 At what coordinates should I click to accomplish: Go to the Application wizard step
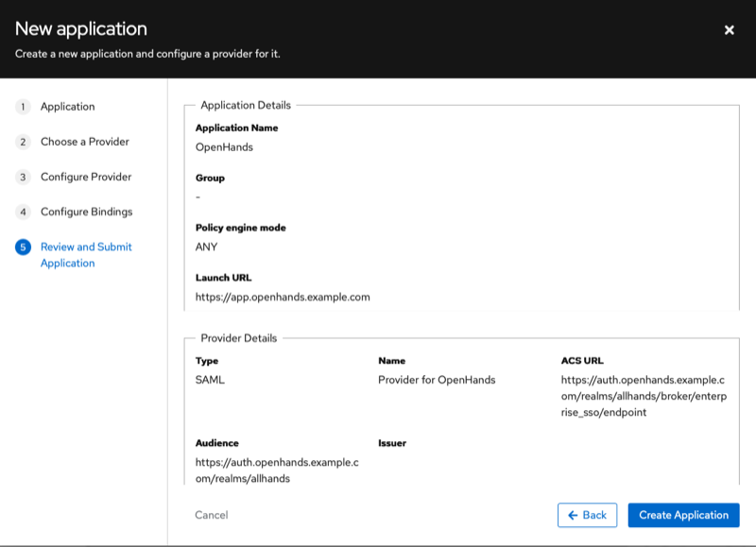point(67,107)
